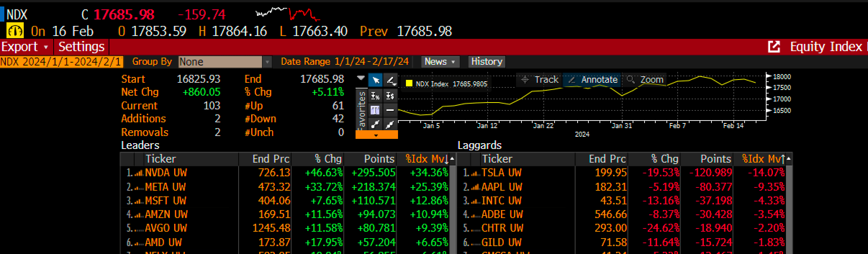This screenshot has width=868, height=254.
Task: Click the pop-out icon beside Equity Index
Action: [774, 47]
